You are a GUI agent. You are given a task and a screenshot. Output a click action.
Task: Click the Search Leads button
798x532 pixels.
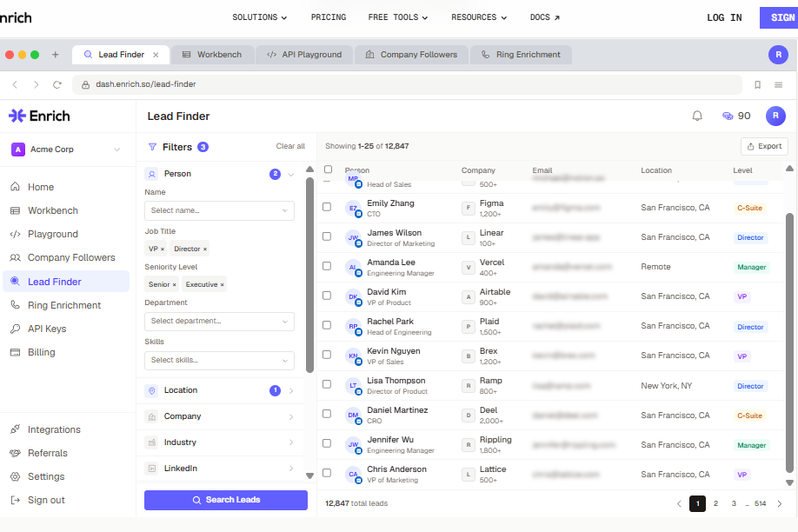point(226,500)
